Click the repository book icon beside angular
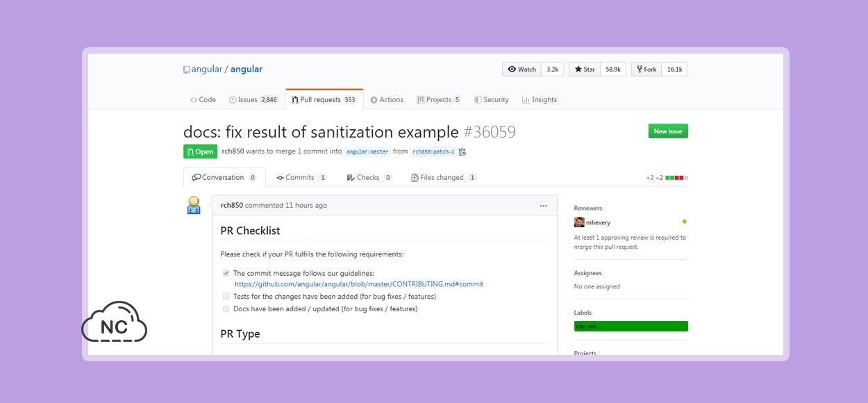Viewport: 868px width, 403px height. [186, 69]
